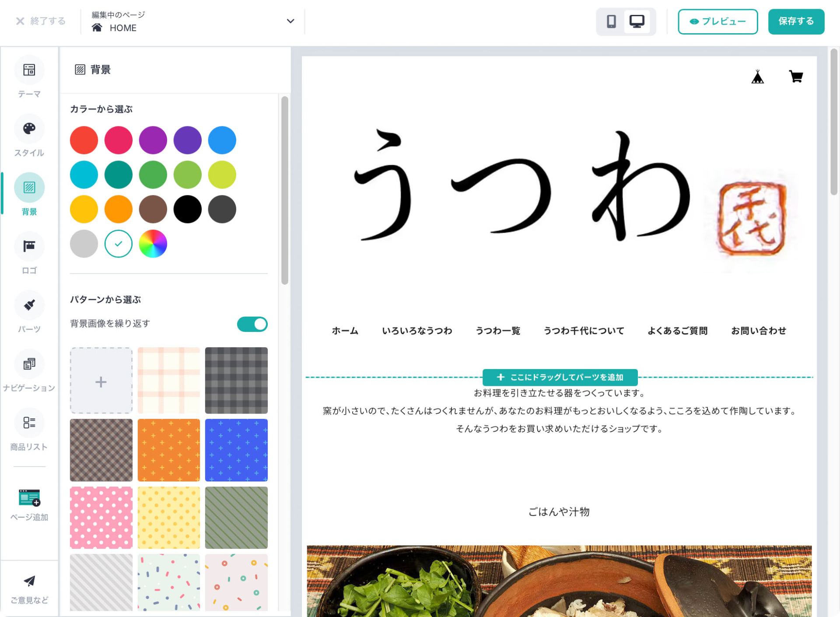Open ご意見など paper plane icon
Image resolution: width=840 pixels, height=617 pixels.
coord(29,581)
